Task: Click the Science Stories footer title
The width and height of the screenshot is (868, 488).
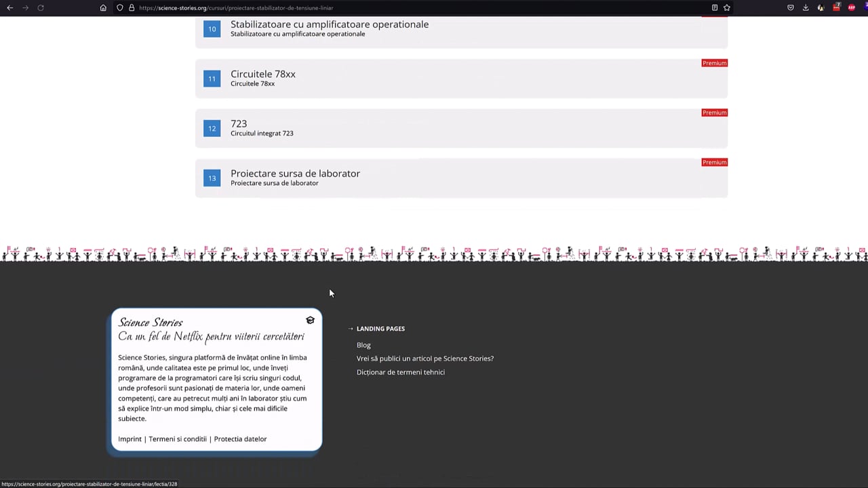Action: pos(151,323)
